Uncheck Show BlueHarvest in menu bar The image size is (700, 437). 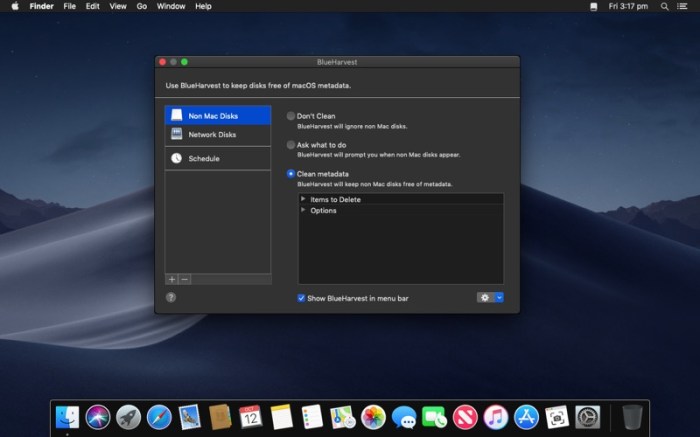coord(302,298)
